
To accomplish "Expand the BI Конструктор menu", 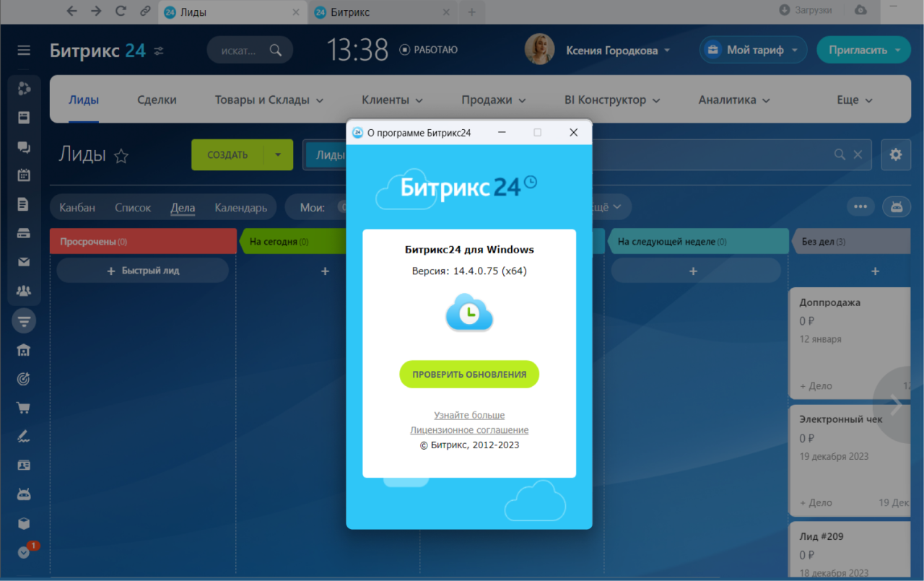I will (x=612, y=100).
